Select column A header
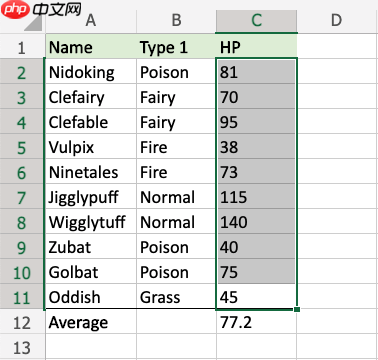378x360 pixels. (x=91, y=21)
